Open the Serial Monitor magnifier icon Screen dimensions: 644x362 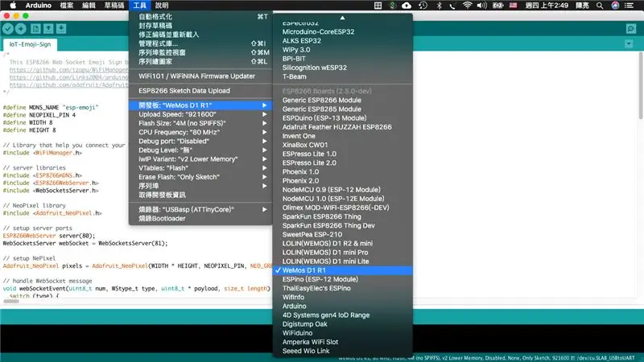point(631,29)
